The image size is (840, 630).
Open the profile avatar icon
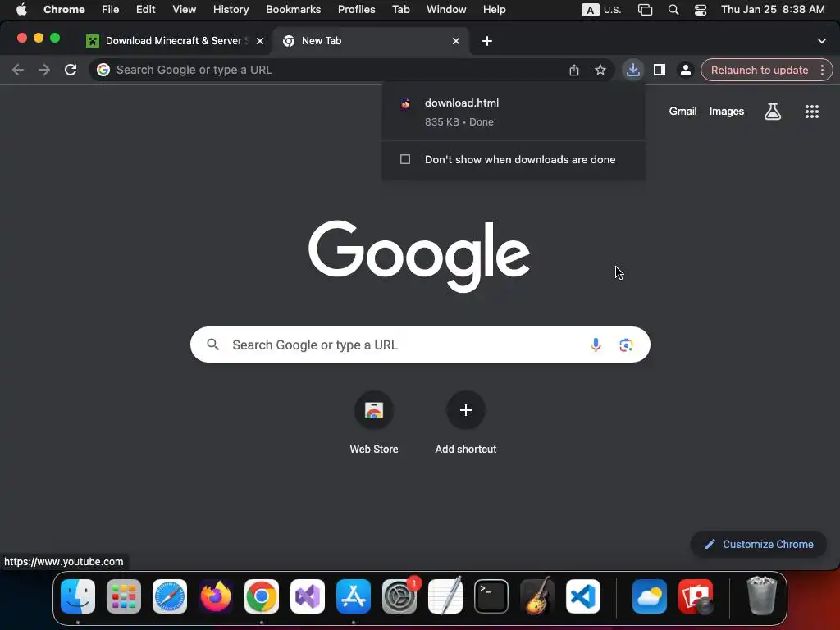pos(685,71)
